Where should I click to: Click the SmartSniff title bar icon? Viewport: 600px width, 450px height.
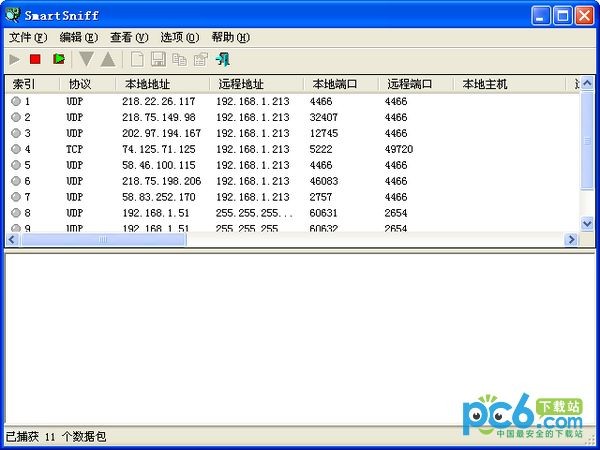13,15
